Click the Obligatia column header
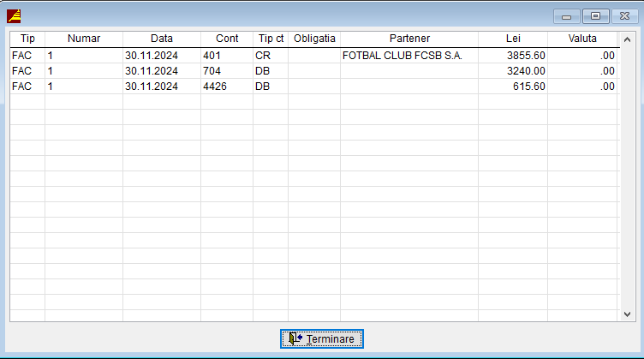The height and width of the screenshot is (359, 644). pos(314,39)
